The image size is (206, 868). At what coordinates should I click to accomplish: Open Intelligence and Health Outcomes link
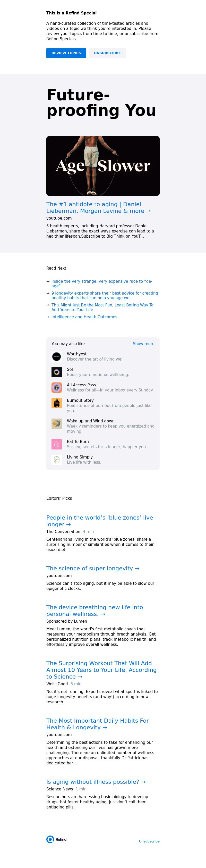(84, 317)
